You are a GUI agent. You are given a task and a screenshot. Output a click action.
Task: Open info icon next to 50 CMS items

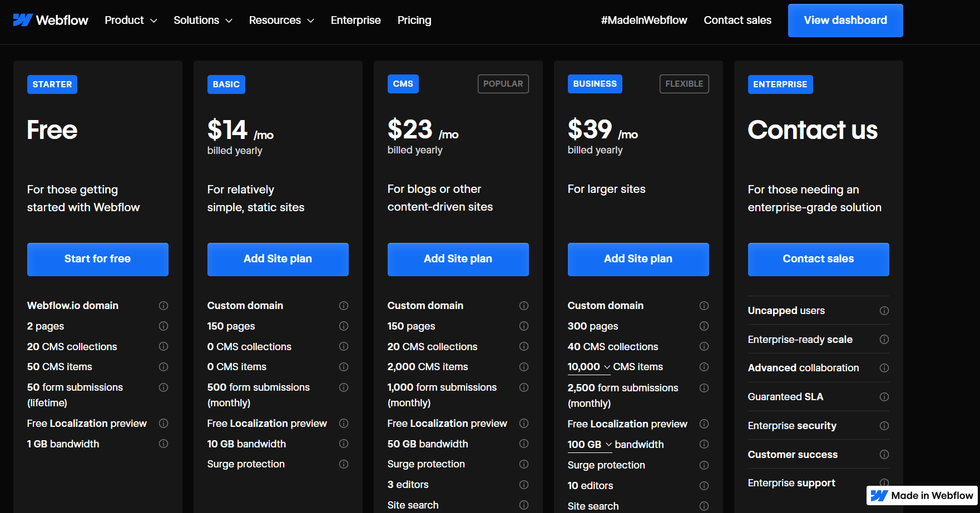(164, 367)
